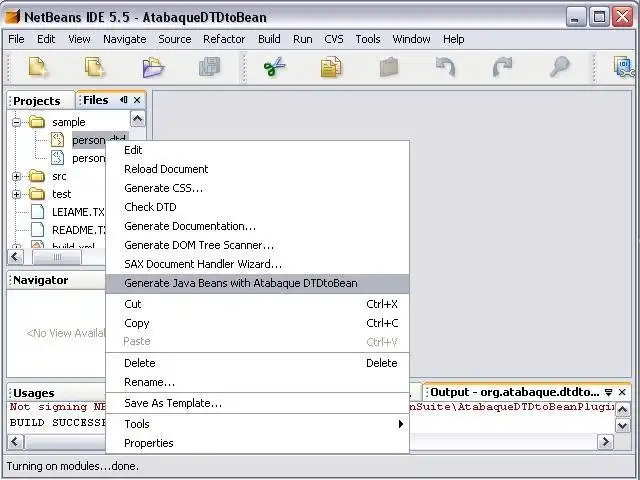Choose Copy in the context menu

click(257, 323)
